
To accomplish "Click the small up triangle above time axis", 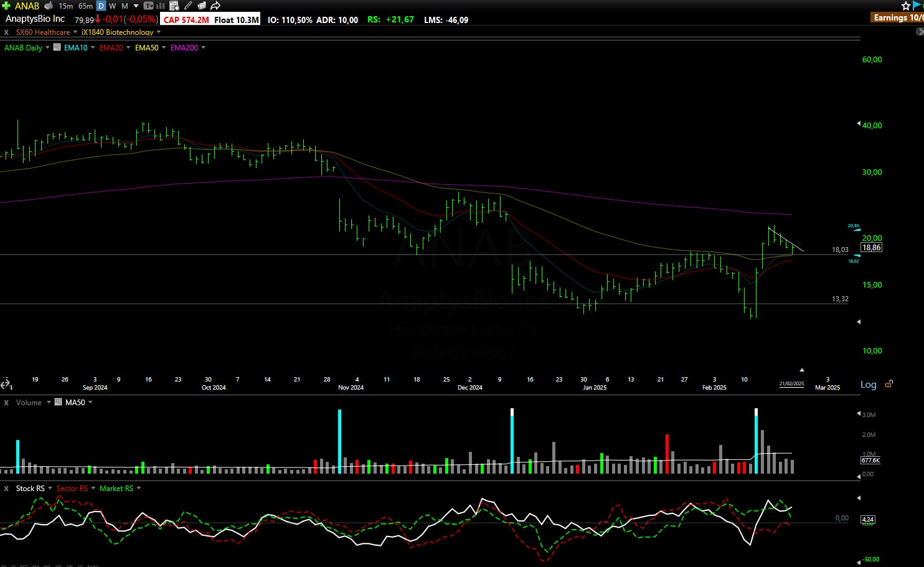I will pos(802,370).
